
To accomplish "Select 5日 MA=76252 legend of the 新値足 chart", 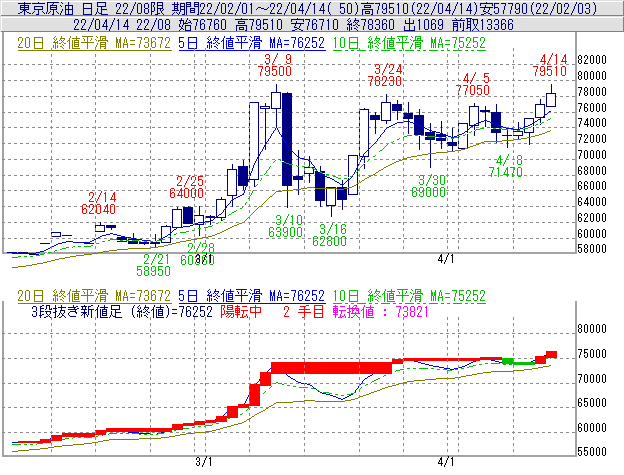I will pos(252,296).
